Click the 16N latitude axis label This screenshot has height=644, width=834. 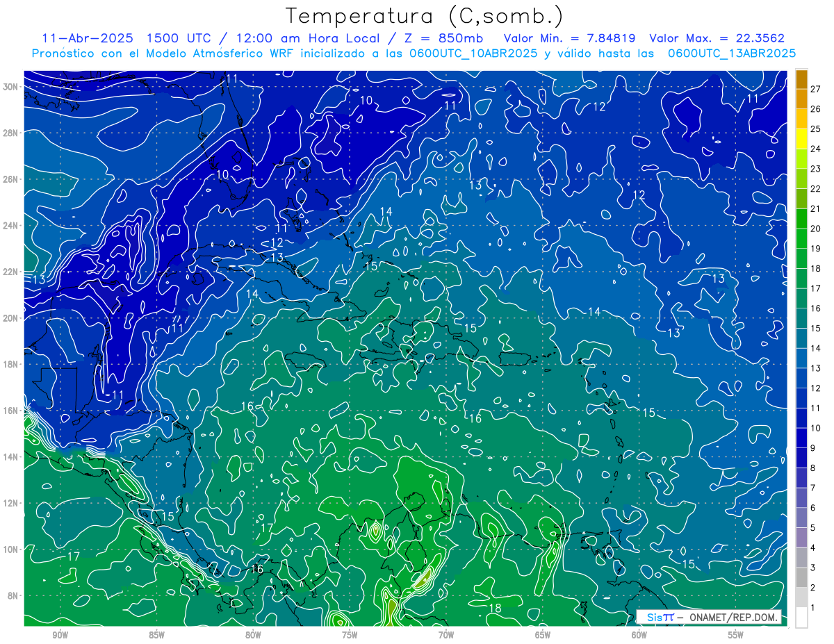[x=11, y=411]
